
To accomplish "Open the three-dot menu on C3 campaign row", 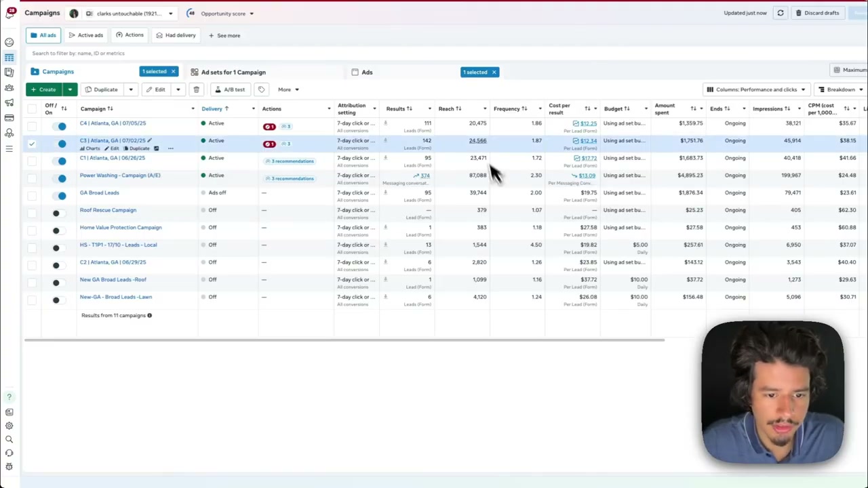I will [x=171, y=148].
